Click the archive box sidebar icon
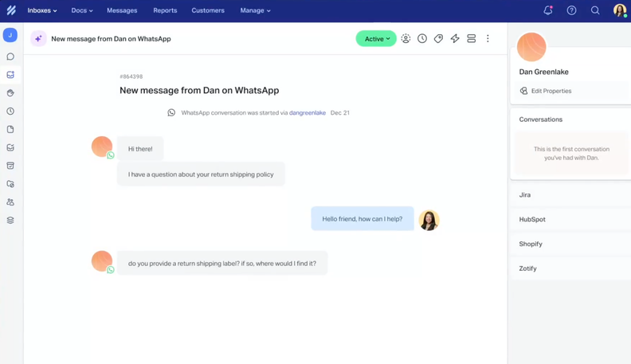Image resolution: width=631 pixels, height=364 pixels. [x=10, y=166]
